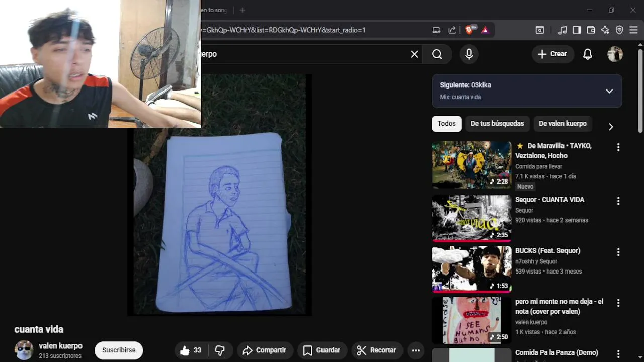Open De Maravilla video thumbnail

pos(471,164)
